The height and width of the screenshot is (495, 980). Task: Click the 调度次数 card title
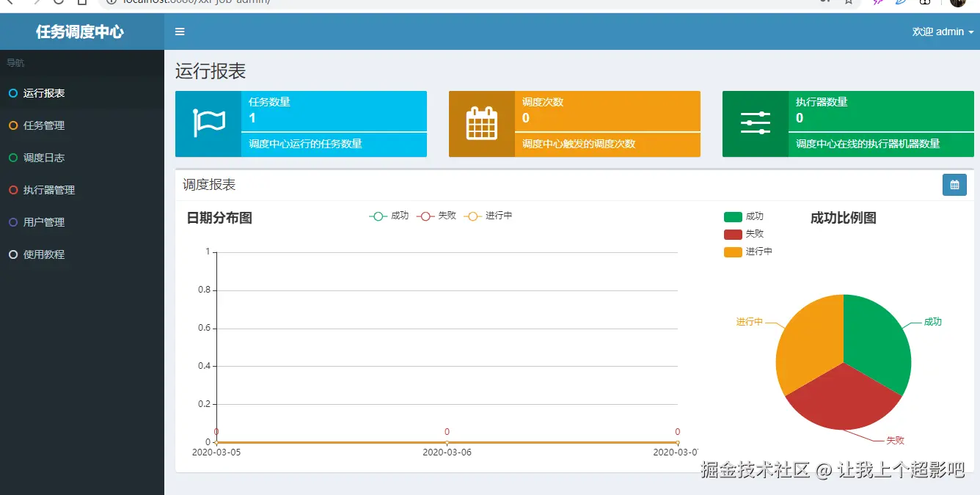point(543,102)
